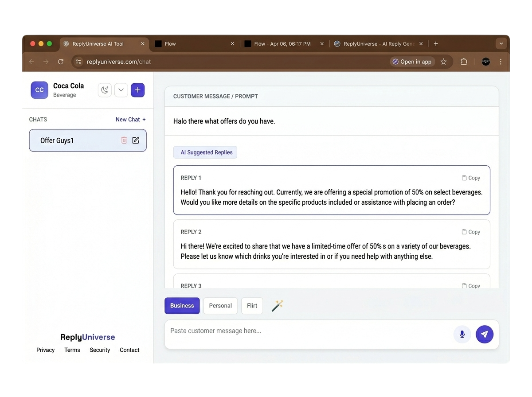Open the browser tab search dropdown arrow
The height and width of the screenshot is (397, 532).
pyautogui.click(x=501, y=43)
